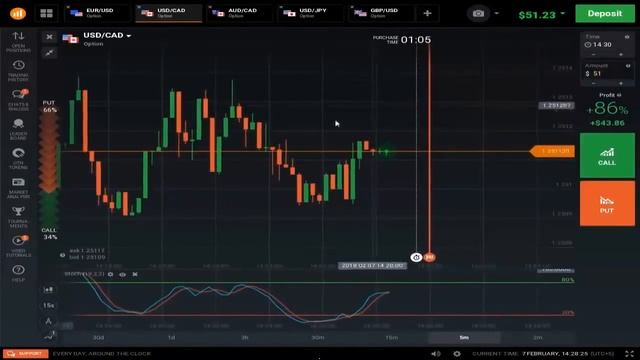Select the 30m time range
Image resolution: width=640 pixels, height=360 pixels.
pos(318,338)
